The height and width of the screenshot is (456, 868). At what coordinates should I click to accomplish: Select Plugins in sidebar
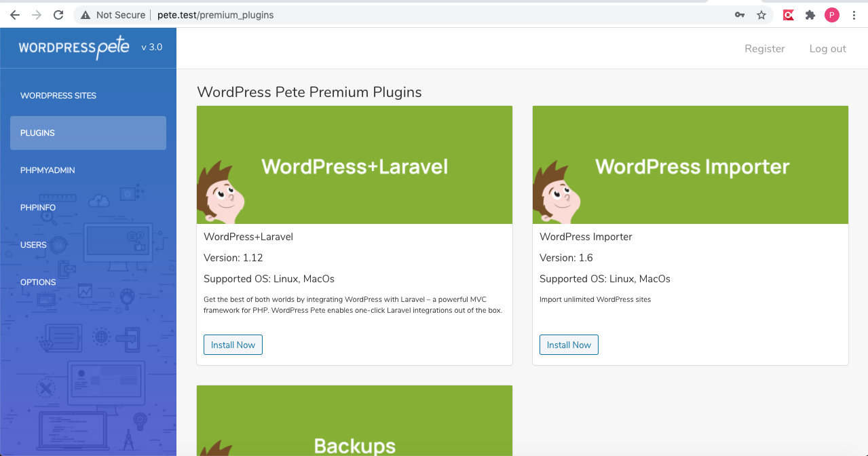tap(88, 133)
